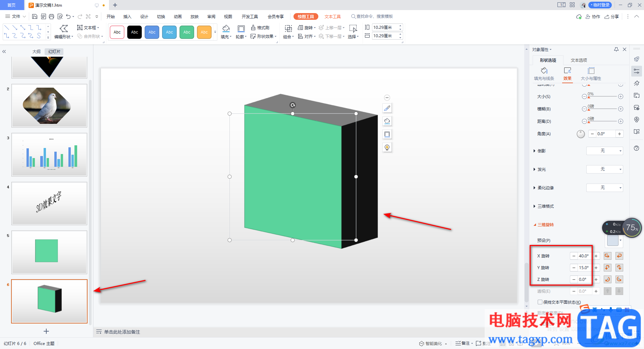Switch to Text Options (文本选项) tab
This screenshot has height=349, width=644.
[x=579, y=60]
